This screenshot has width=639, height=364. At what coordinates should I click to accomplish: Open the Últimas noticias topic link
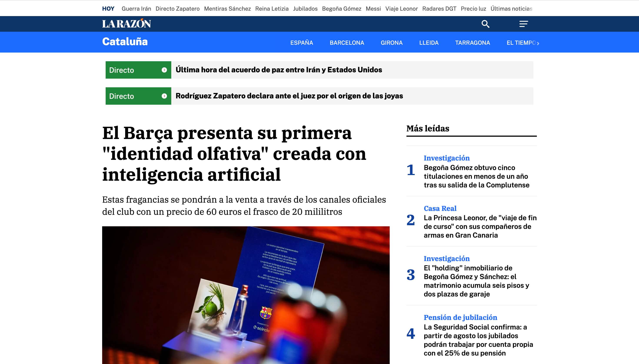click(511, 9)
